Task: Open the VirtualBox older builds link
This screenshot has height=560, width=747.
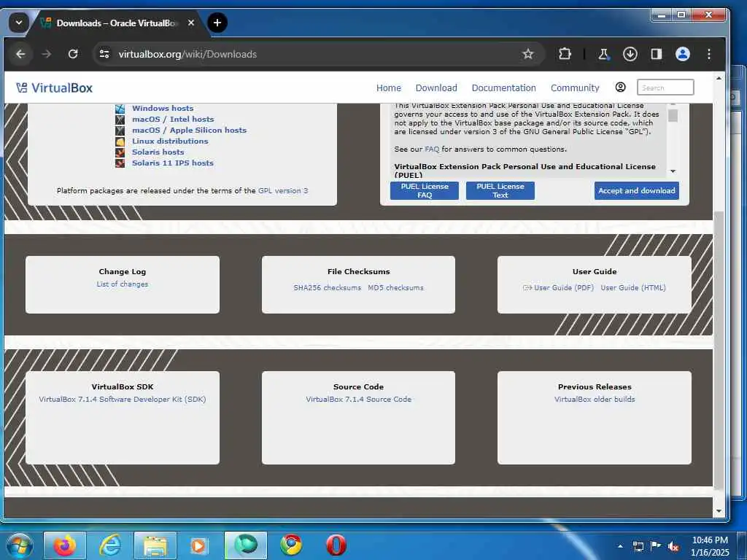Action: 595,400
